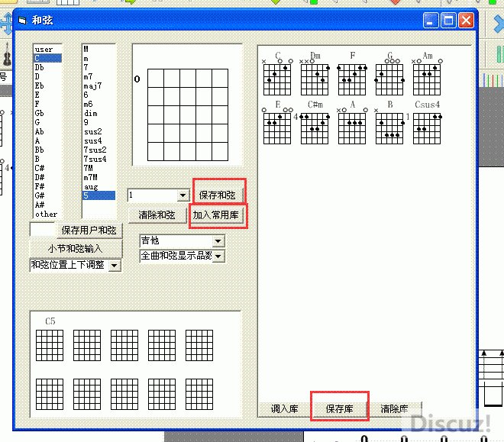
Task: Select chord type '7sus4' in list
Action: [99, 159]
